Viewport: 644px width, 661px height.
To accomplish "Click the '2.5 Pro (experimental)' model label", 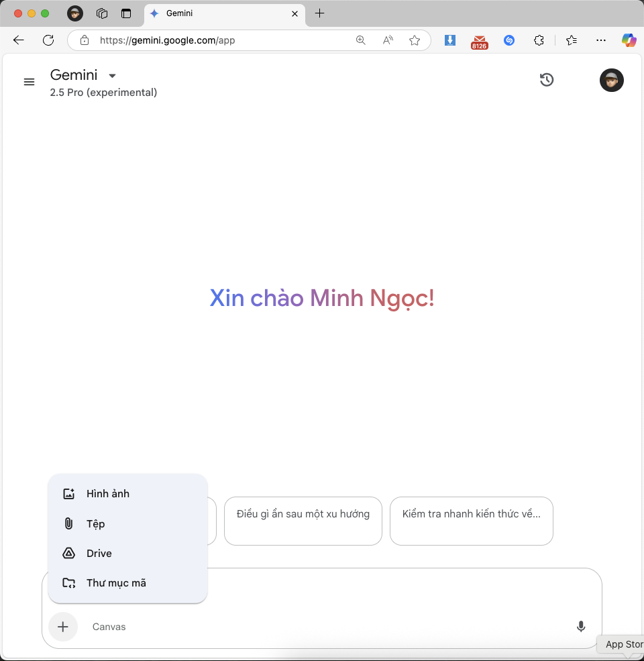I will pos(103,93).
